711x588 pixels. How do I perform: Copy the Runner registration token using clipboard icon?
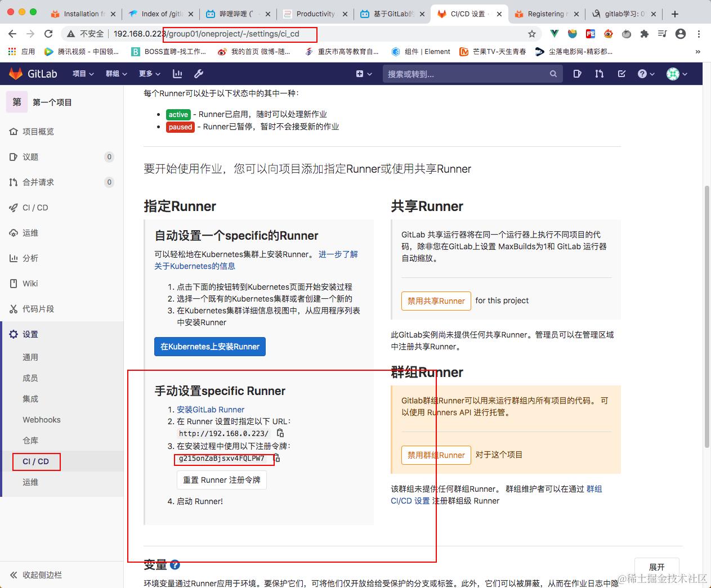(278, 459)
